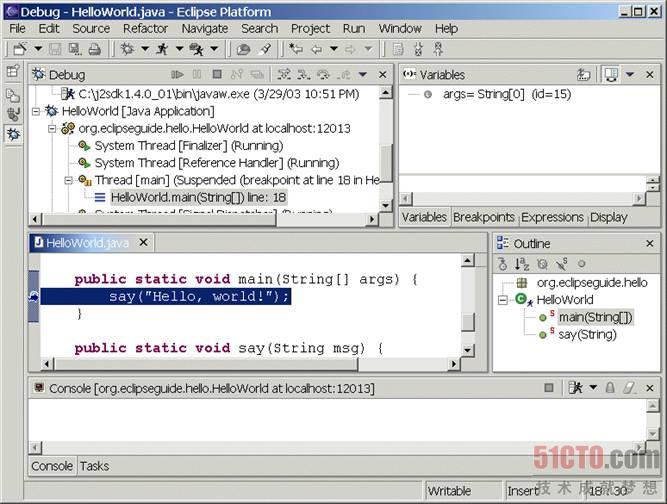The height and width of the screenshot is (504, 667).
Task: Open the Run launch history dropdown arrow
Action: (x=180, y=49)
